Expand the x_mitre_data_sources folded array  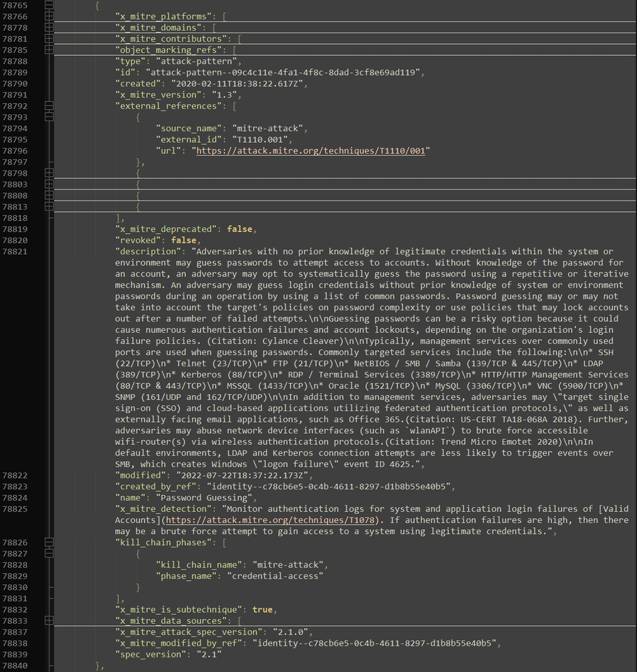(x=47, y=620)
